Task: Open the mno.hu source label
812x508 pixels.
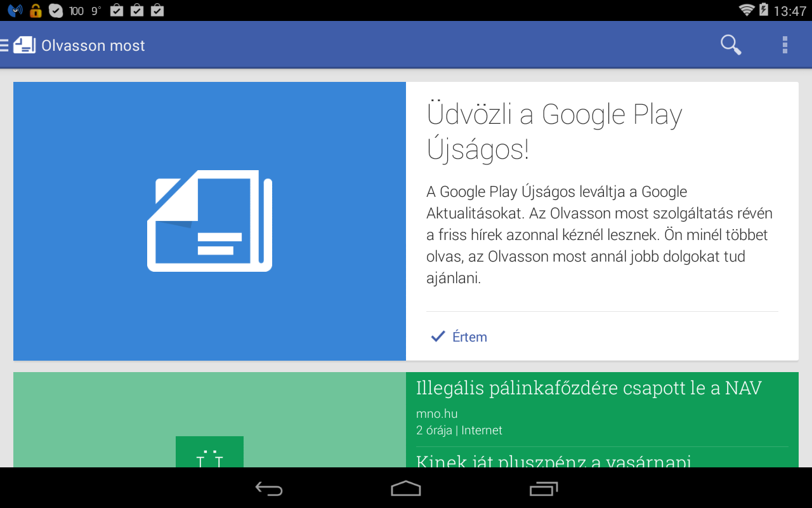Action: tap(436, 414)
